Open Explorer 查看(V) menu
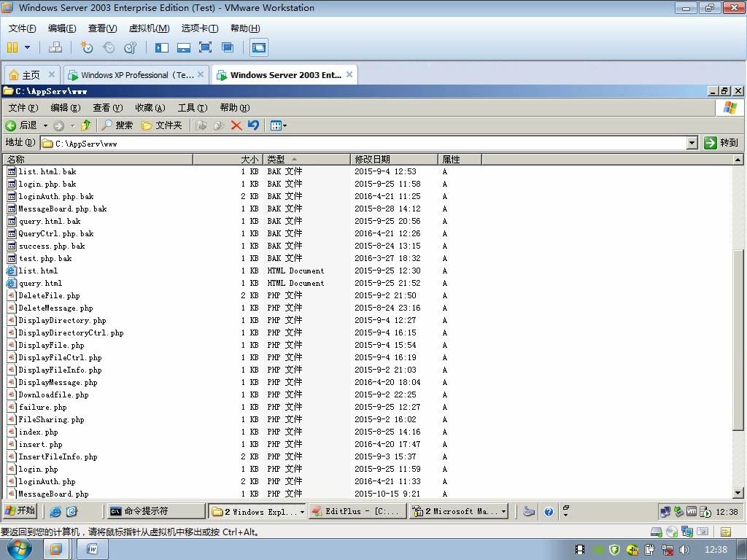Viewport: 747px width, 560px height. (x=108, y=108)
